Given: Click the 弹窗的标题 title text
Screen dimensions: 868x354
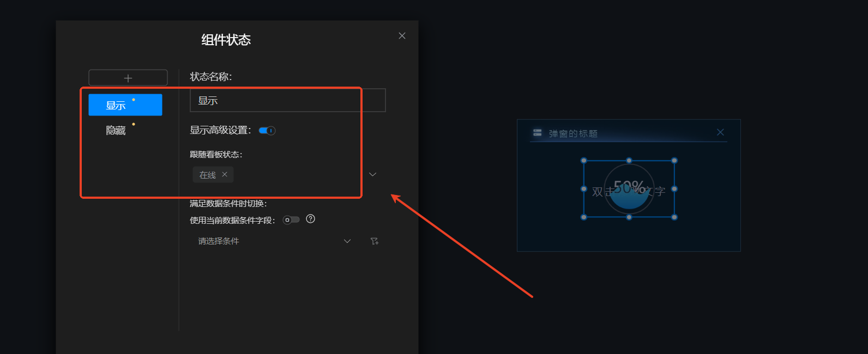Looking at the screenshot, I should pyautogui.click(x=573, y=133).
